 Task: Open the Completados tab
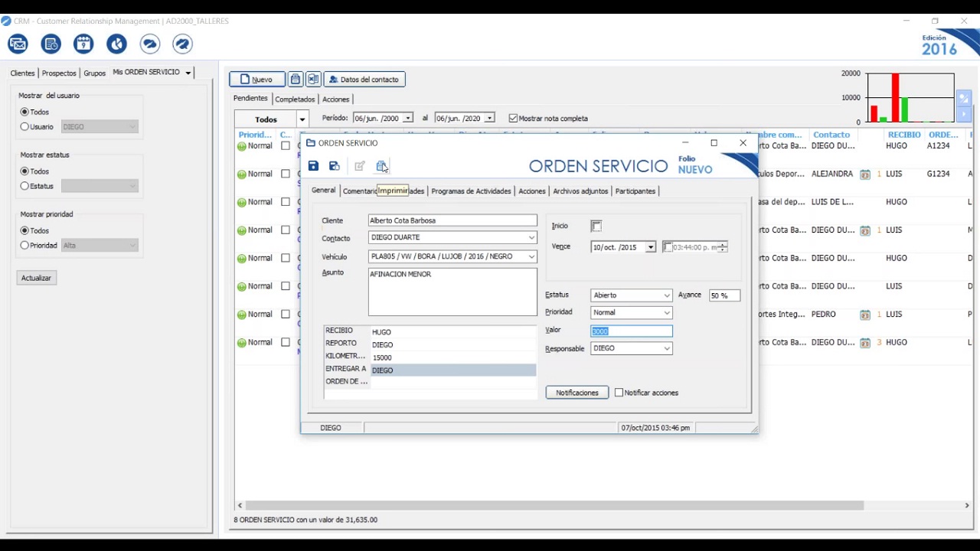295,99
